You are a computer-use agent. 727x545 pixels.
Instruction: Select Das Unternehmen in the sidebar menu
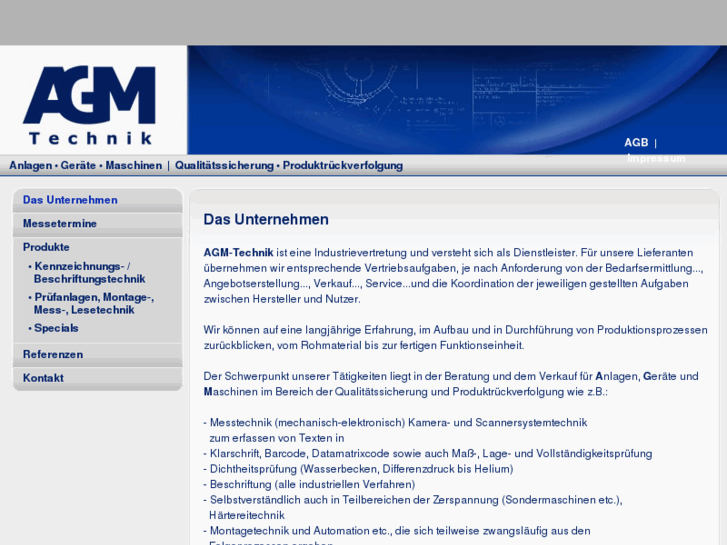[70, 200]
